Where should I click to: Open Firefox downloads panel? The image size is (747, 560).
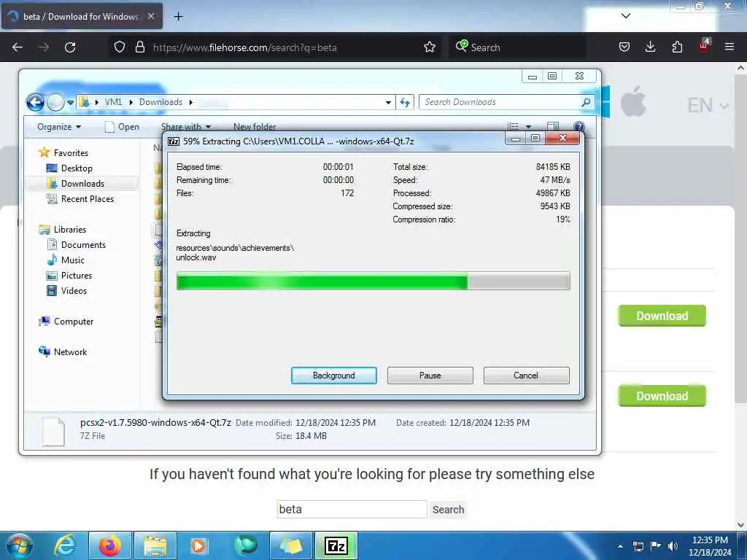(x=650, y=47)
